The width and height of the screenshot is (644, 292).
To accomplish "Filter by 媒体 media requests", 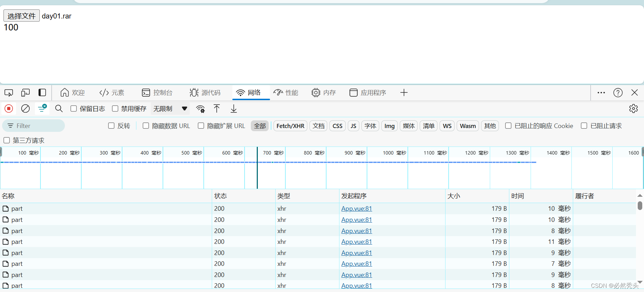I will (409, 126).
